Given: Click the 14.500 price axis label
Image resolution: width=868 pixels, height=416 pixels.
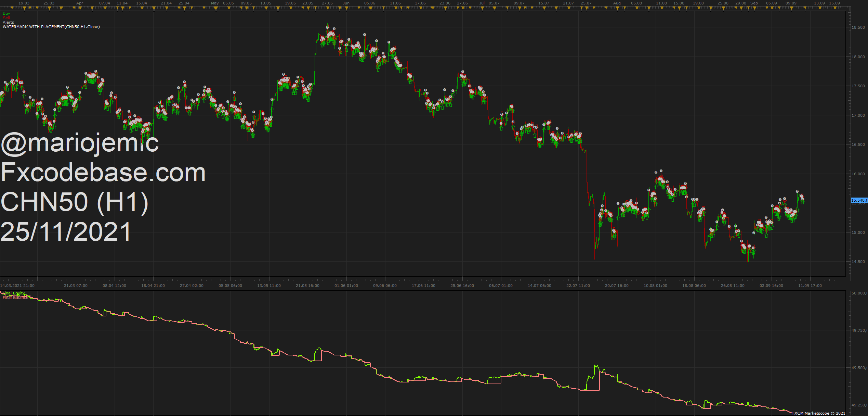Looking at the screenshot, I should point(858,262).
